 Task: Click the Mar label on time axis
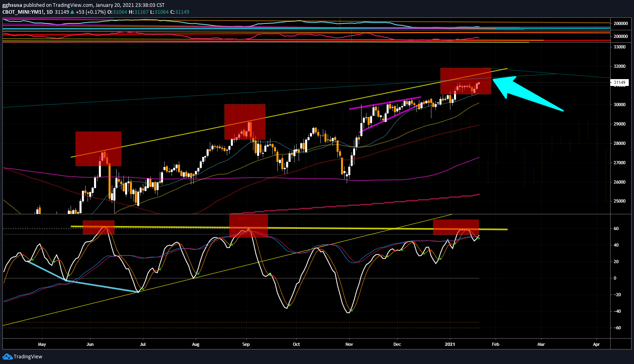point(541,344)
